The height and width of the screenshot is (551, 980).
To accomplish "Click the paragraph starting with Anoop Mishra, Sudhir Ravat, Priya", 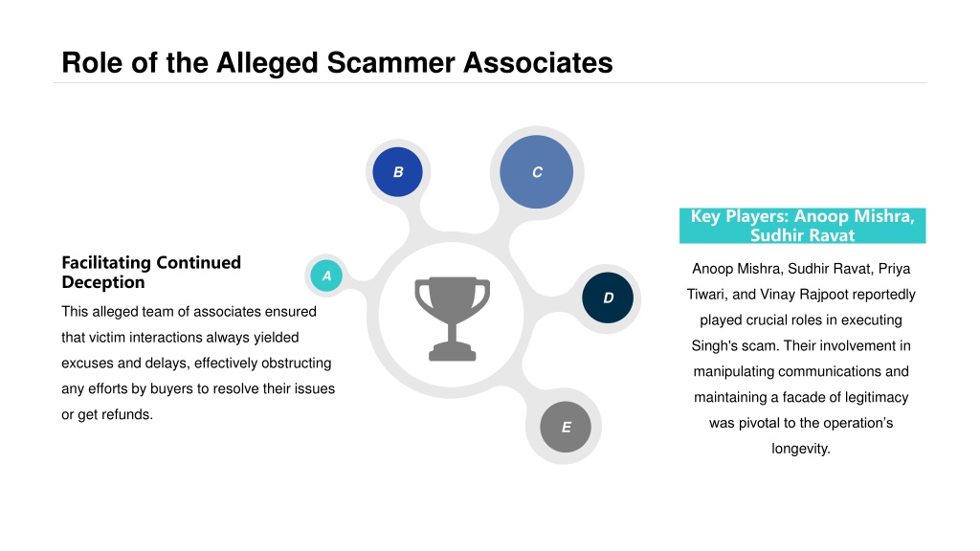I will click(x=801, y=359).
